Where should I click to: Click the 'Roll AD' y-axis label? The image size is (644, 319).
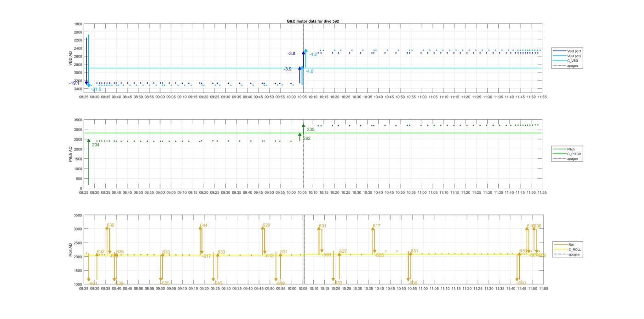(x=71, y=249)
